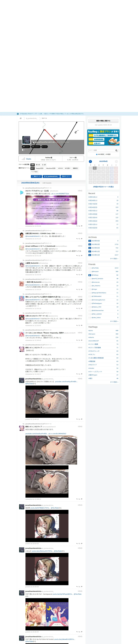The image size is (138, 644).
Task: Toggle RTを除く filter
Action: pos(68,168)
